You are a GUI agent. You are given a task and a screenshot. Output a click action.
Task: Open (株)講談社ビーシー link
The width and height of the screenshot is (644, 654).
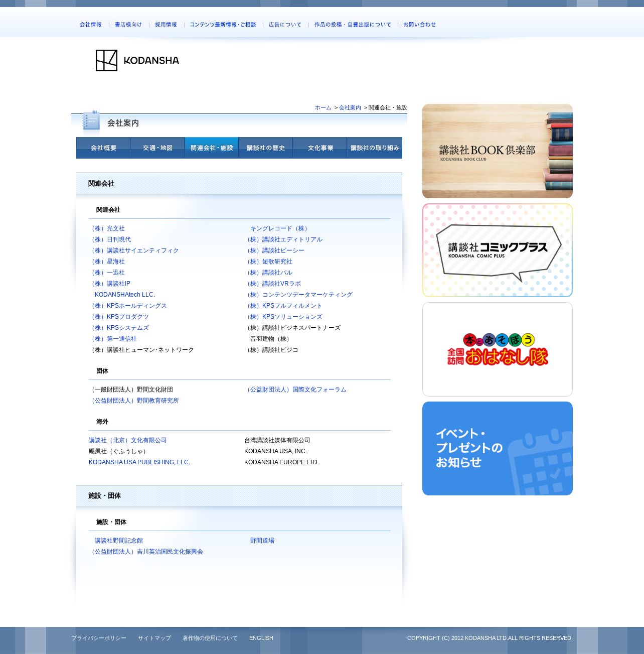coord(274,250)
